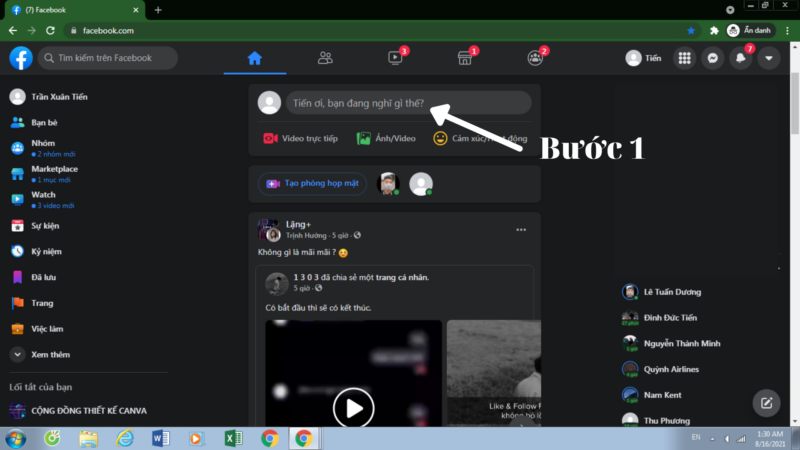This screenshot has height=450, width=800.
Task: Expand the account dropdown arrow in header
Action: 768,58
